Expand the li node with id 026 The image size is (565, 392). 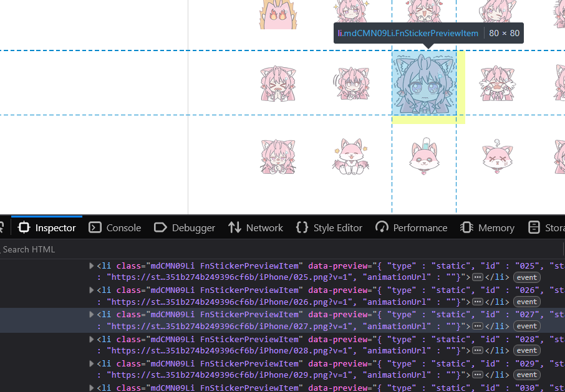[x=92, y=290]
